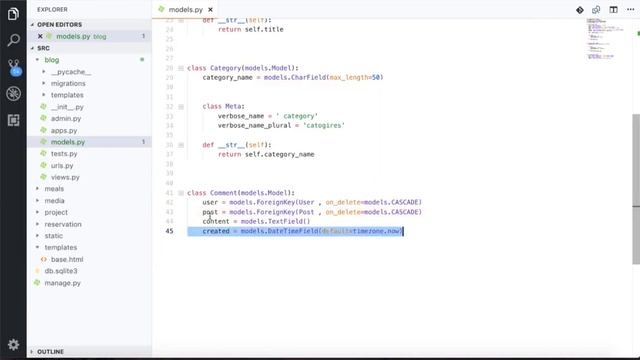Open admin.py file
Image resolution: width=640 pixels, height=360 pixels.
tap(66, 118)
